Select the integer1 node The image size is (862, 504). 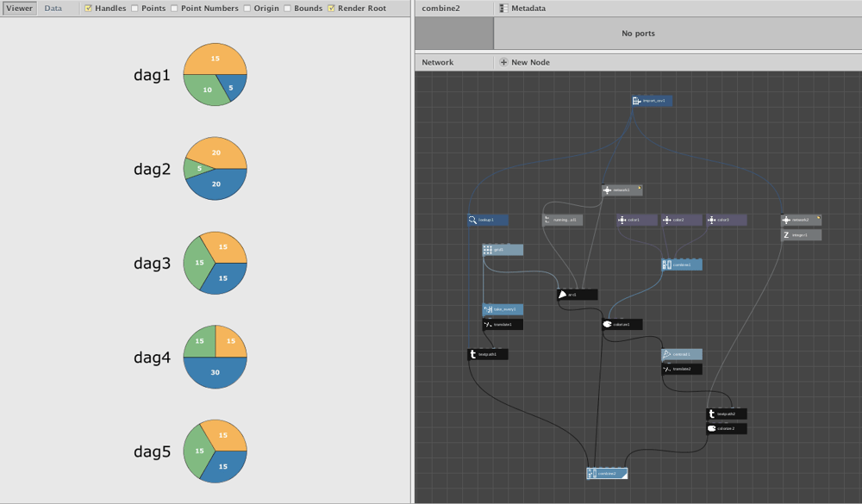[801, 235]
